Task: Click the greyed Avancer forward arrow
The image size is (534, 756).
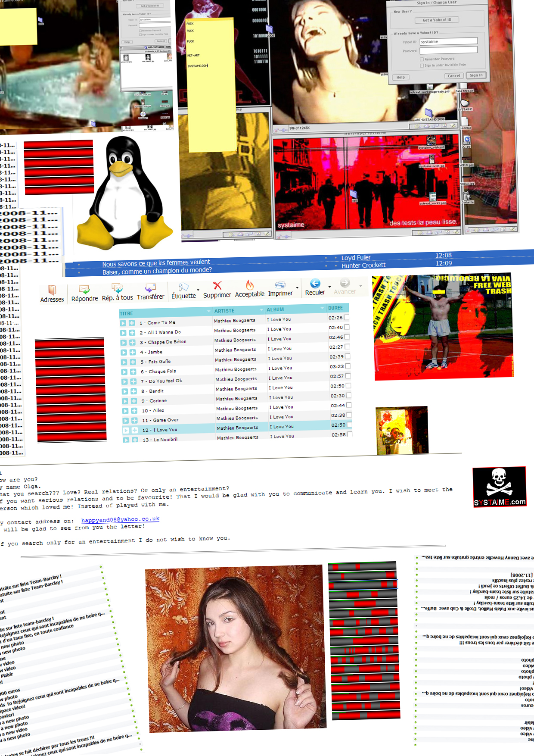Action: (x=345, y=283)
